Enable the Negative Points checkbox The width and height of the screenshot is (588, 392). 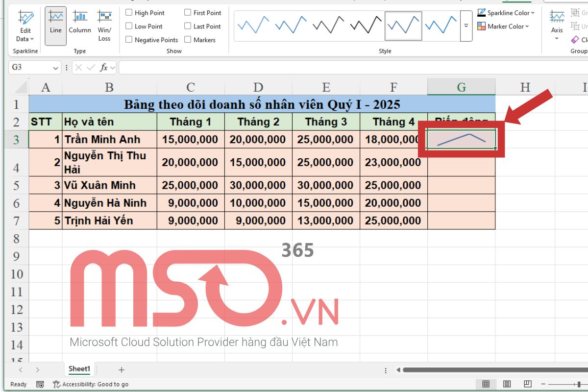pos(129,40)
